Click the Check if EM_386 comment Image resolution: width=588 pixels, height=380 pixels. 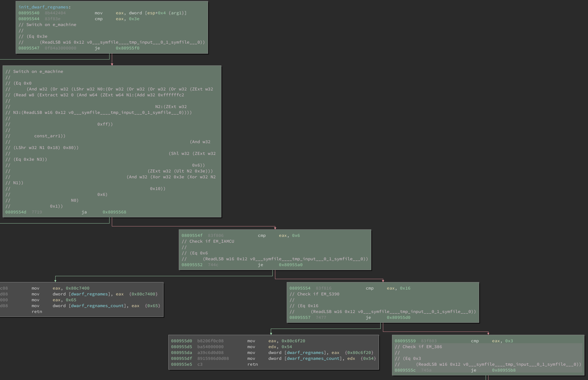[x=418, y=346]
